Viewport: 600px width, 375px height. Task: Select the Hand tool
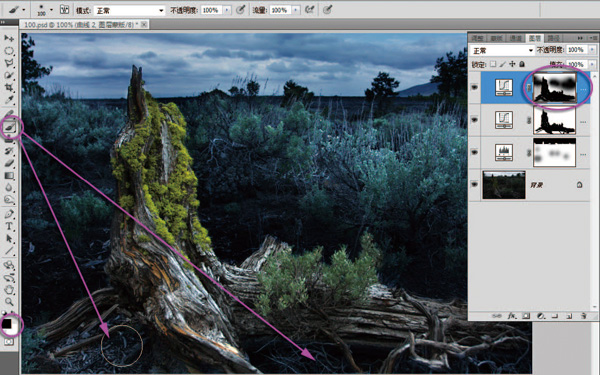[x=9, y=290]
